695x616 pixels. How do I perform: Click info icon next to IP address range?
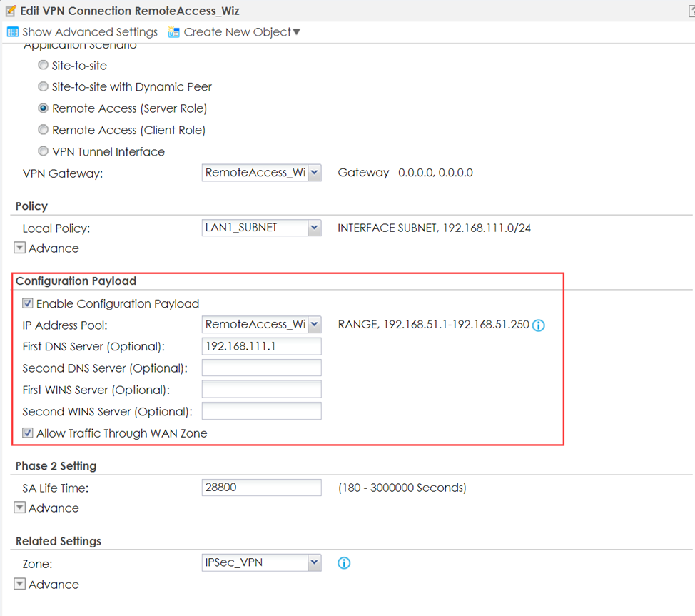coord(539,325)
